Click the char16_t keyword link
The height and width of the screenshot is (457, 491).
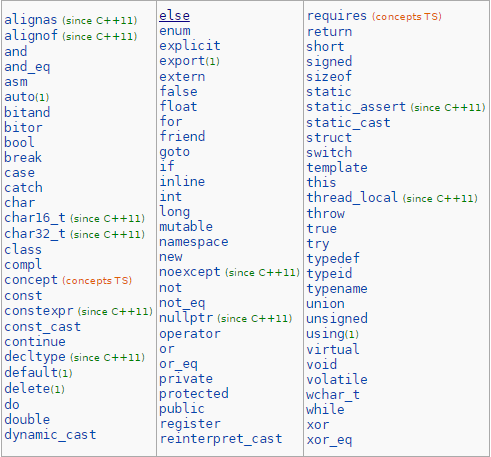click(x=35, y=218)
